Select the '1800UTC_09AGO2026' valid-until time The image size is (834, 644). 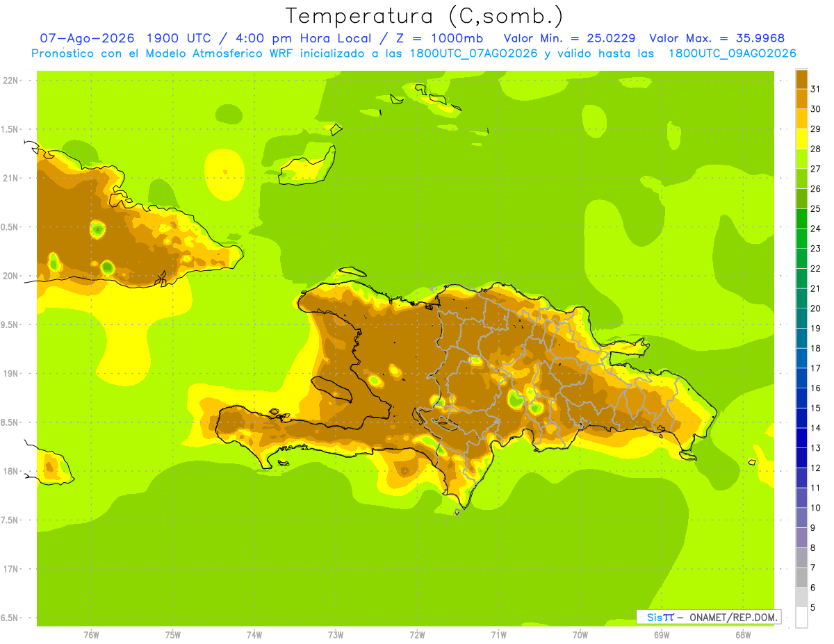(x=732, y=53)
